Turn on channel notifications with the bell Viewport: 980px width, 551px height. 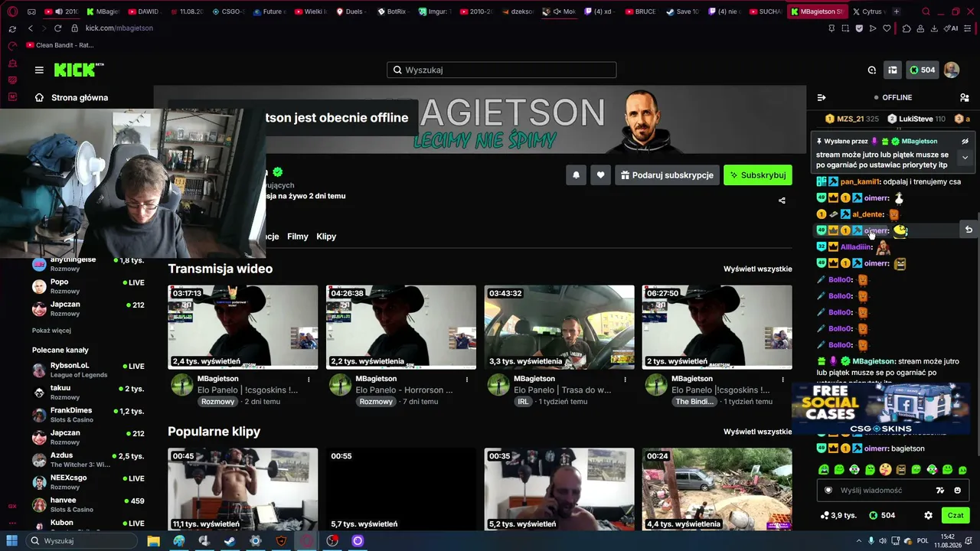click(576, 175)
